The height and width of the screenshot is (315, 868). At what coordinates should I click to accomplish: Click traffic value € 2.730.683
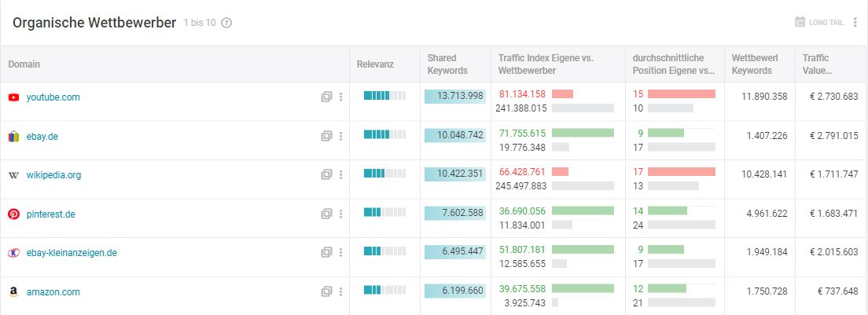coord(833,97)
